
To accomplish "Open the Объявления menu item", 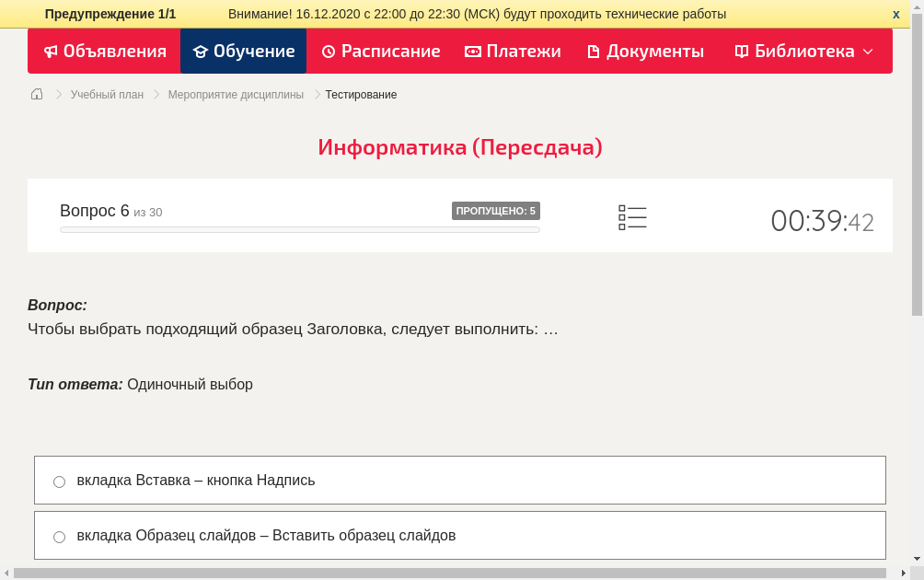I will [105, 52].
